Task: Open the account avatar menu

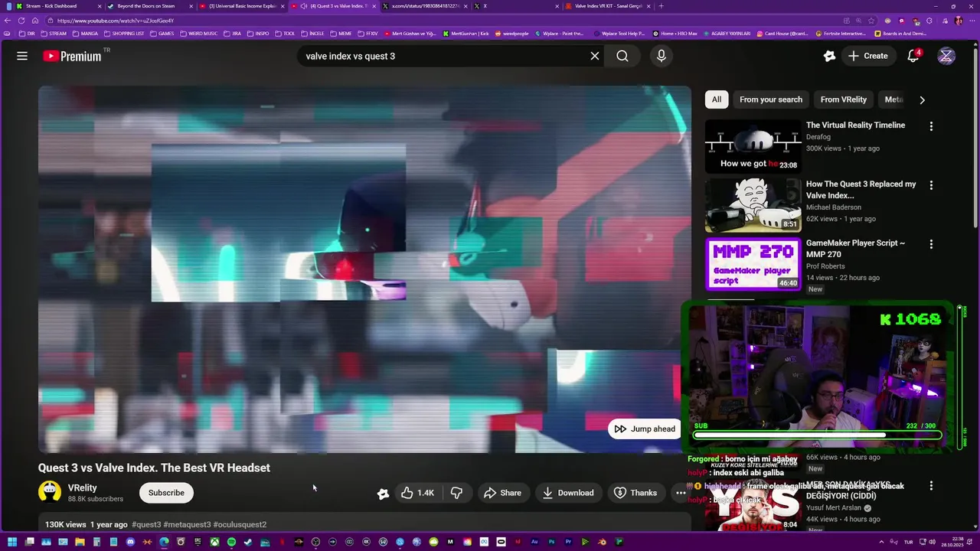Action: click(x=946, y=56)
